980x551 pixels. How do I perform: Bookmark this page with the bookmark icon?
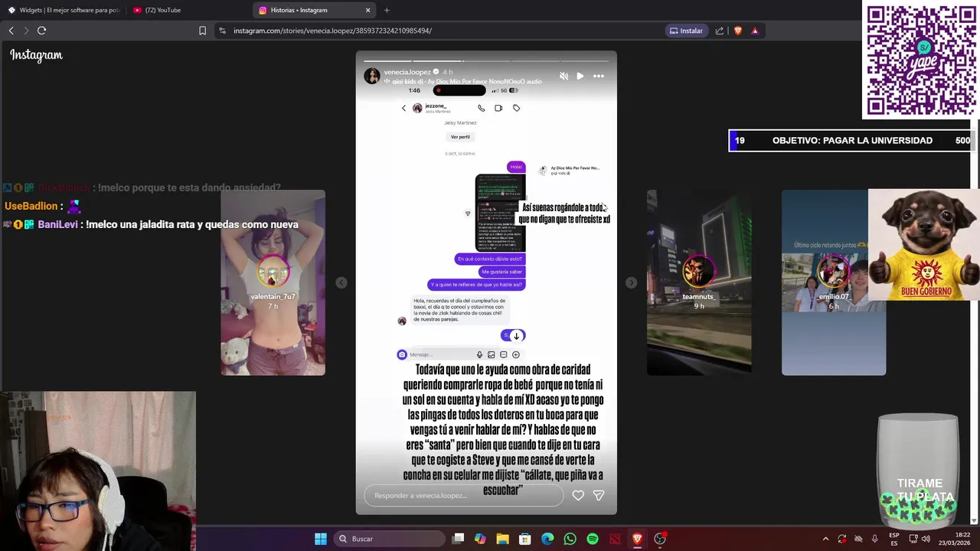point(202,31)
